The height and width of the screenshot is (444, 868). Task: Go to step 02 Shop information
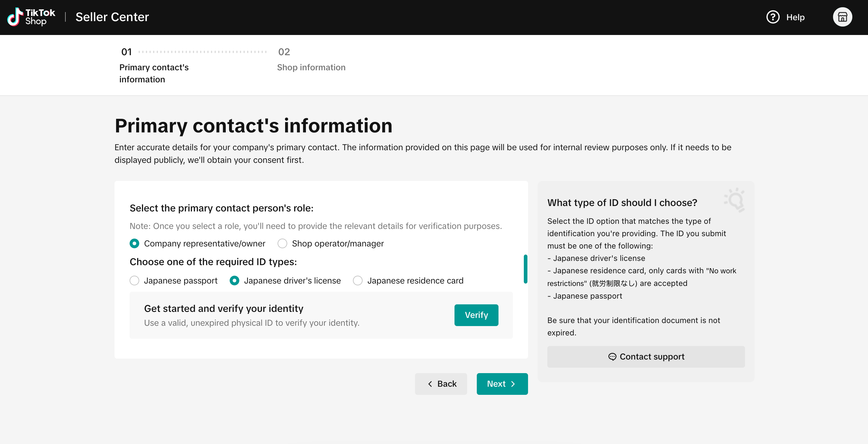click(x=311, y=67)
